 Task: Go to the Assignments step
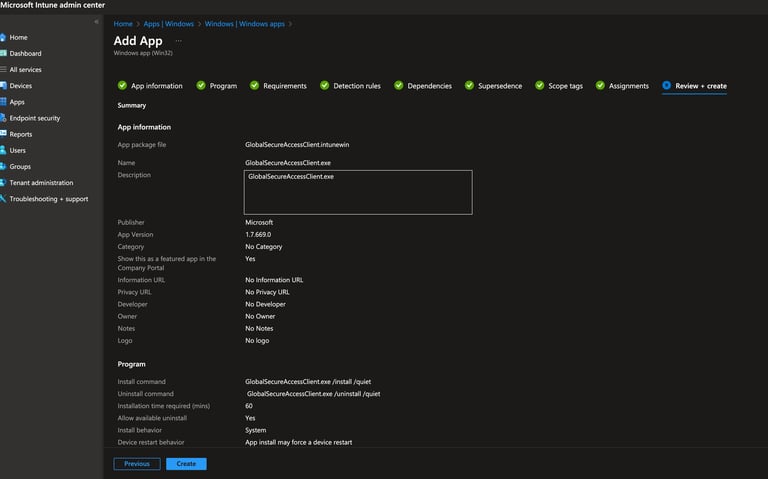tap(629, 86)
